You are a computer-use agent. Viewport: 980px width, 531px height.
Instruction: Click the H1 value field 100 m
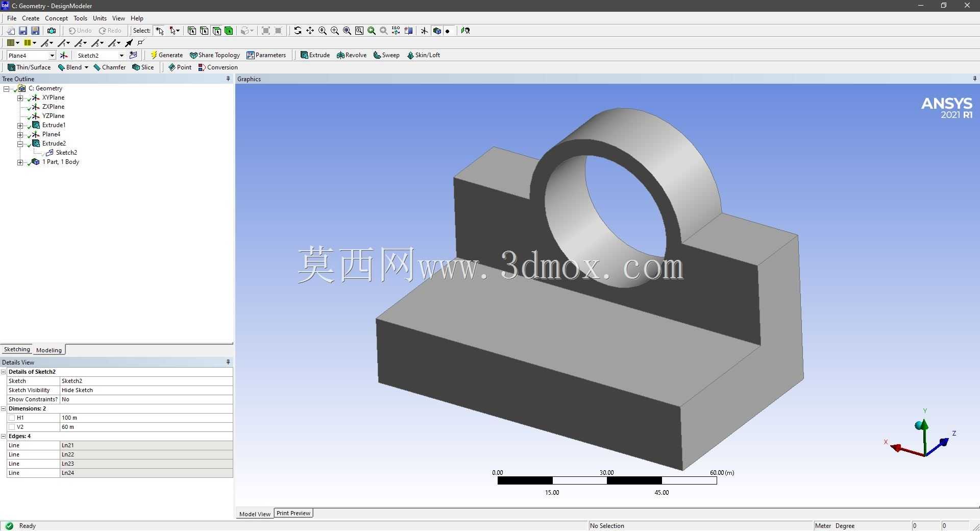point(146,418)
